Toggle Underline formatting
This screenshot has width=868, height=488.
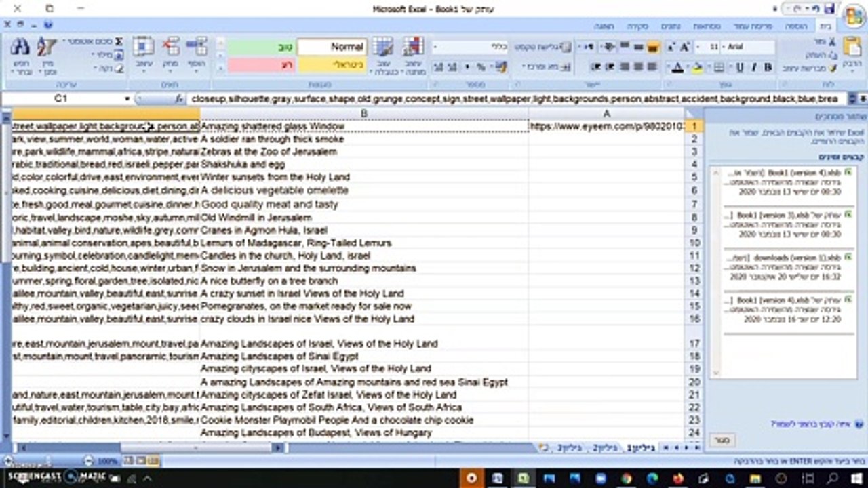[739, 67]
